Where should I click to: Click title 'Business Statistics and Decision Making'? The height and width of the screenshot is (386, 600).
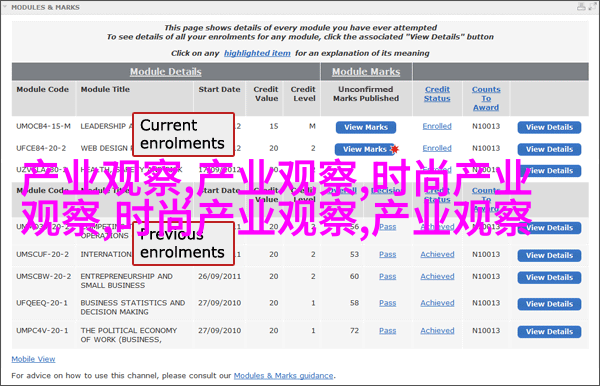[x=133, y=308]
